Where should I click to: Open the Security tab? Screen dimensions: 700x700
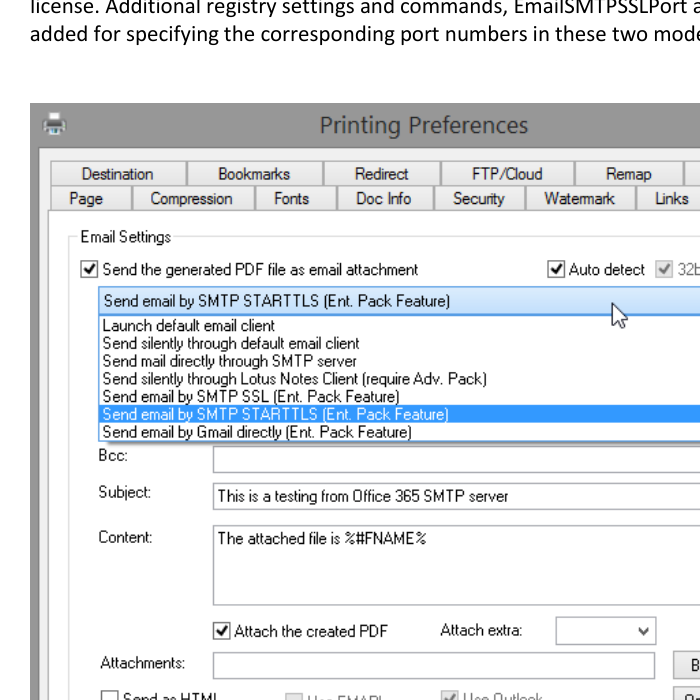479,199
